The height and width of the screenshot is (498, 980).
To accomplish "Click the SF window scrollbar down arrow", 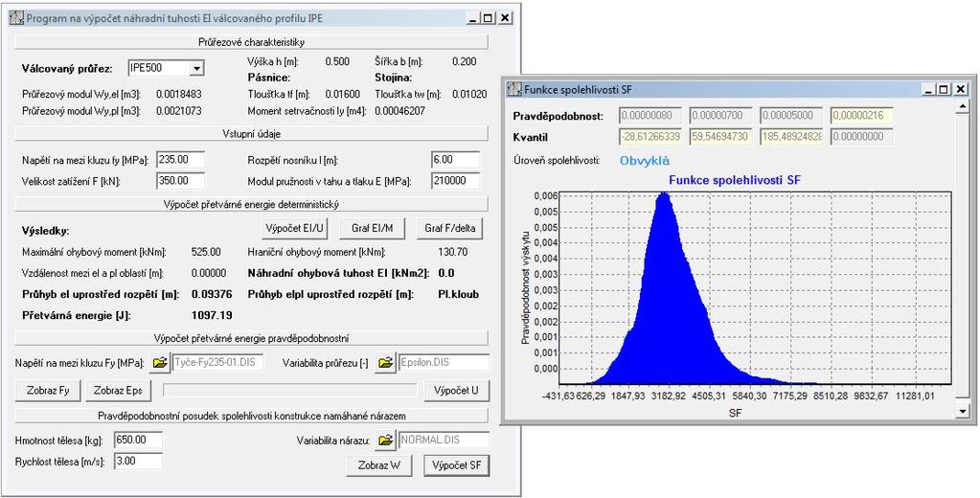I will pos(962,411).
